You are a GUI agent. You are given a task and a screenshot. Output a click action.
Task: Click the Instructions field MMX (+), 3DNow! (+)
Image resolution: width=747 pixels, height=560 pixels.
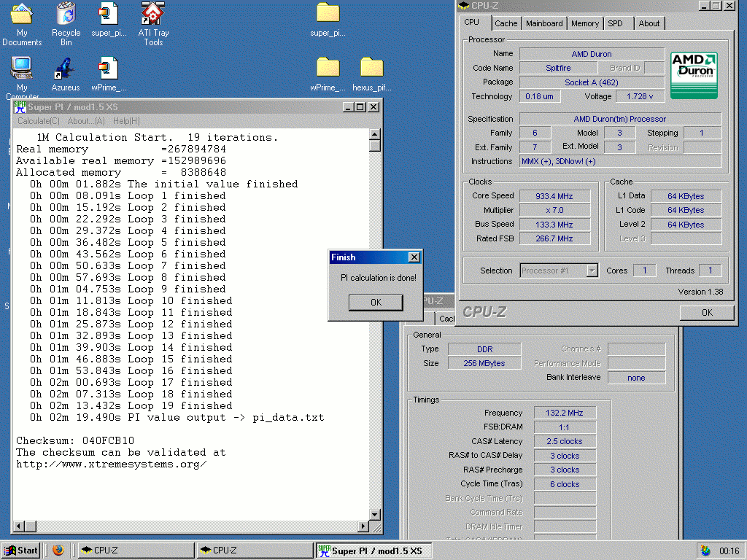tap(620, 161)
